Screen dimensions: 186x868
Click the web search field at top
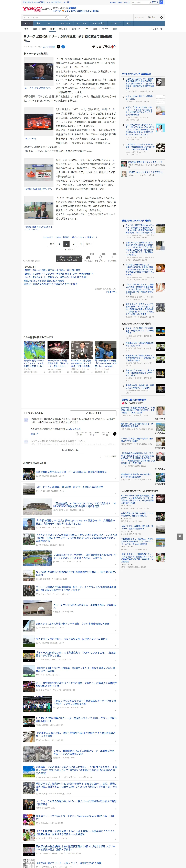[140, 2]
